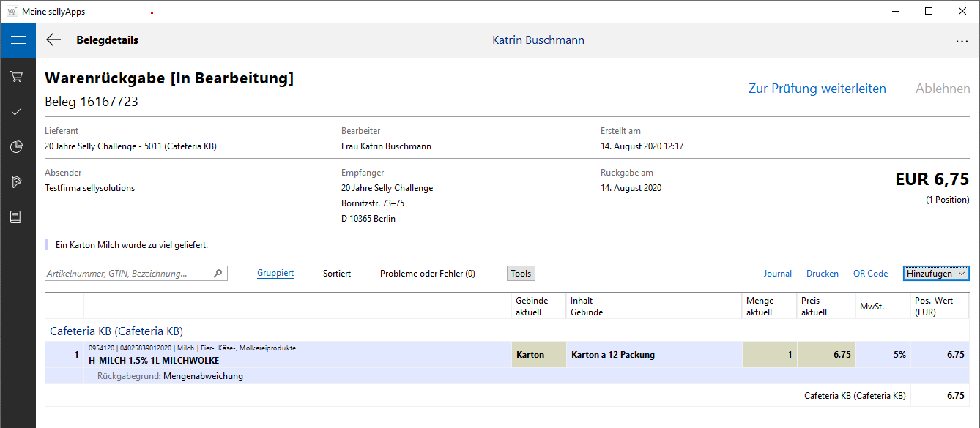Focus the Artikelnummer search field
The width and height of the screenshot is (980, 428).
click(x=128, y=274)
